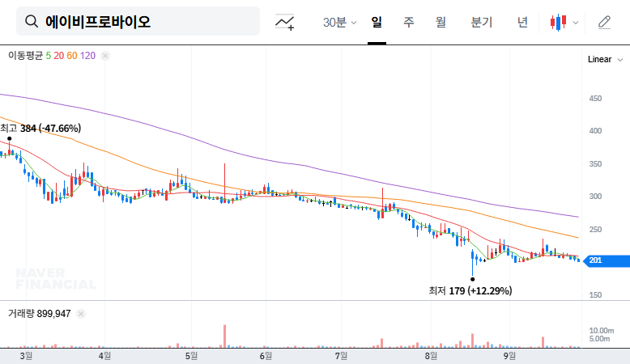Expand the chart type chevron
This screenshot has height=364, width=630.
click(x=576, y=23)
